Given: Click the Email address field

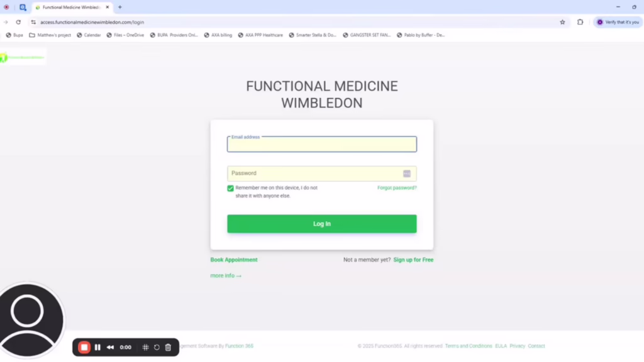Looking at the screenshot, I should [x=321, y=144].
